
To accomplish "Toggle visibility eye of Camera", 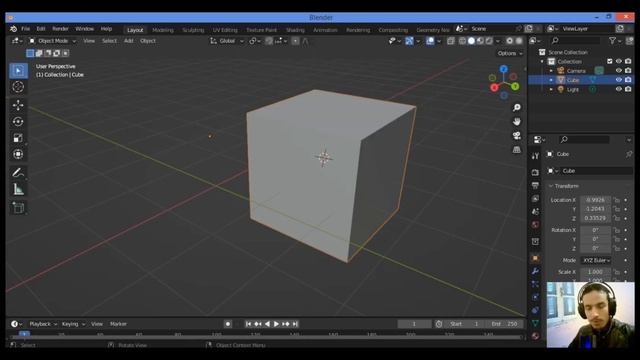I will point(619,71).
